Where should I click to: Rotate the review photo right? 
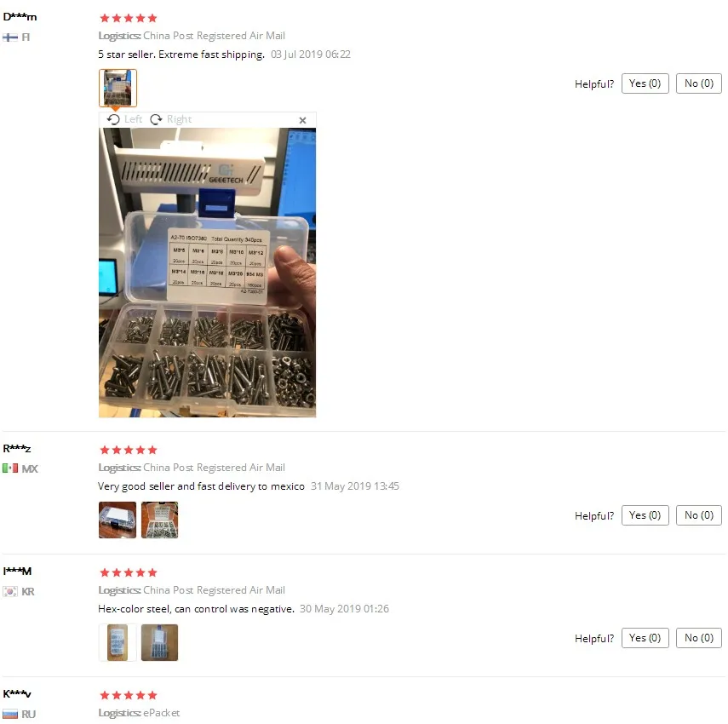click(170, 119)
